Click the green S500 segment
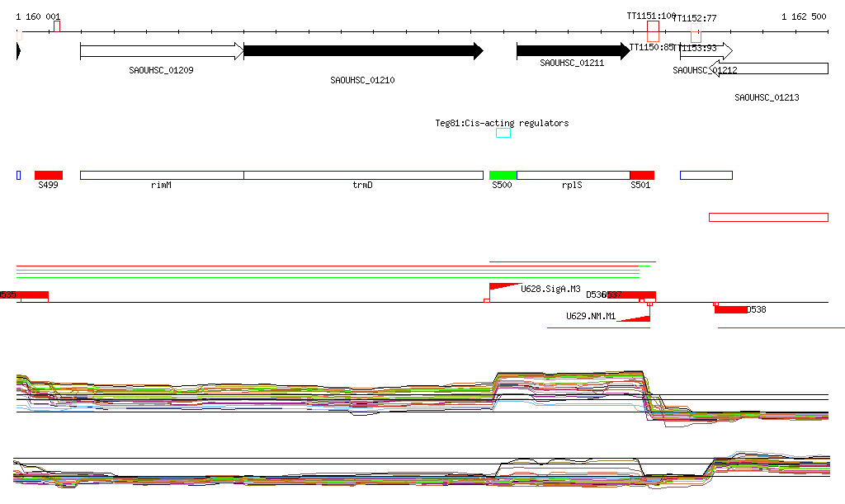845x504 pixels. [x=503, y=175]
